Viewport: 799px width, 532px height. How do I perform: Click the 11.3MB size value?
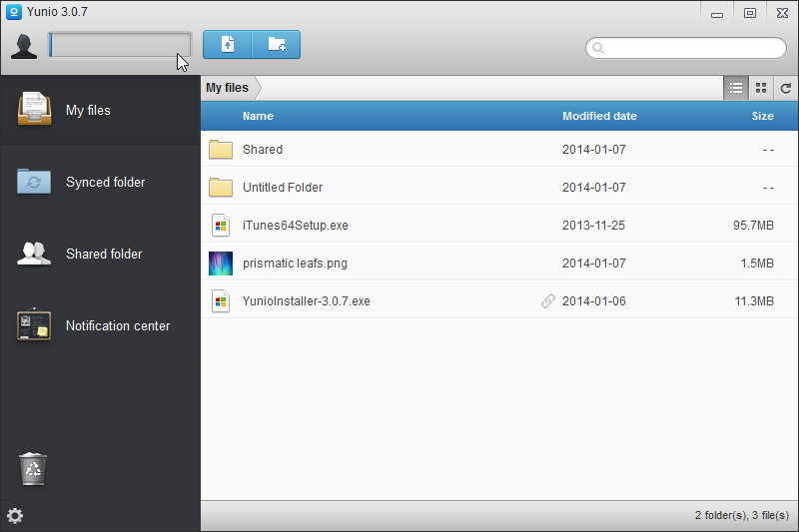(x=754, y=300)
